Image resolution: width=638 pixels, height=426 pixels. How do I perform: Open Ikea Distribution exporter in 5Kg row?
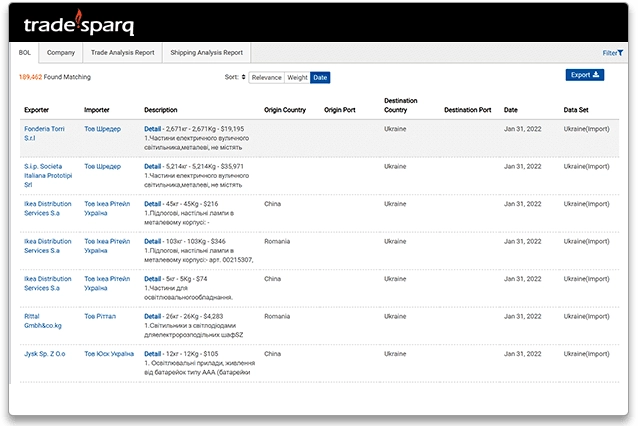point(48,283)
